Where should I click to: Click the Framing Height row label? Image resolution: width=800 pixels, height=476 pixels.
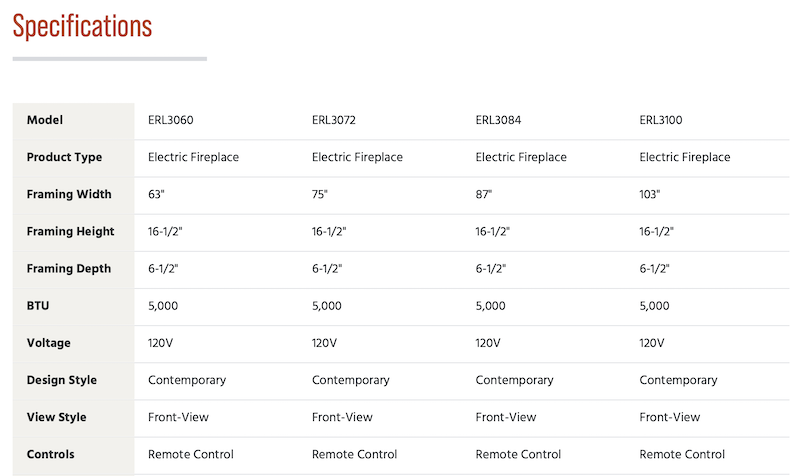tap(70, 232)
